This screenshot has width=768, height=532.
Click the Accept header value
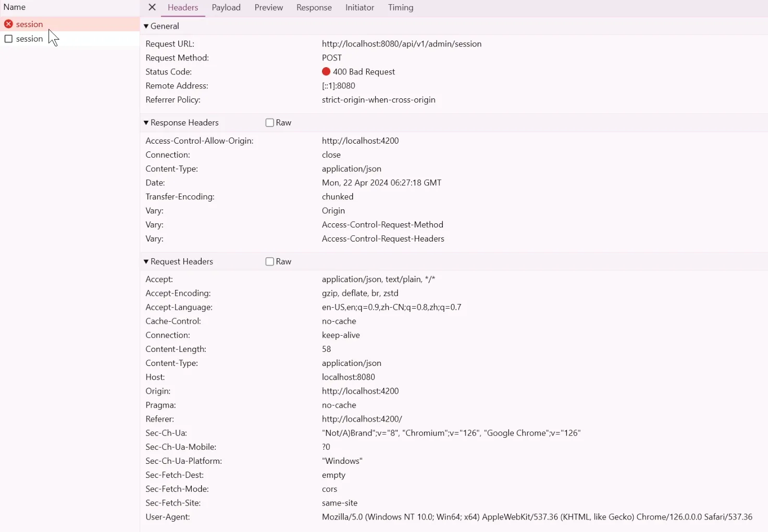379,280
